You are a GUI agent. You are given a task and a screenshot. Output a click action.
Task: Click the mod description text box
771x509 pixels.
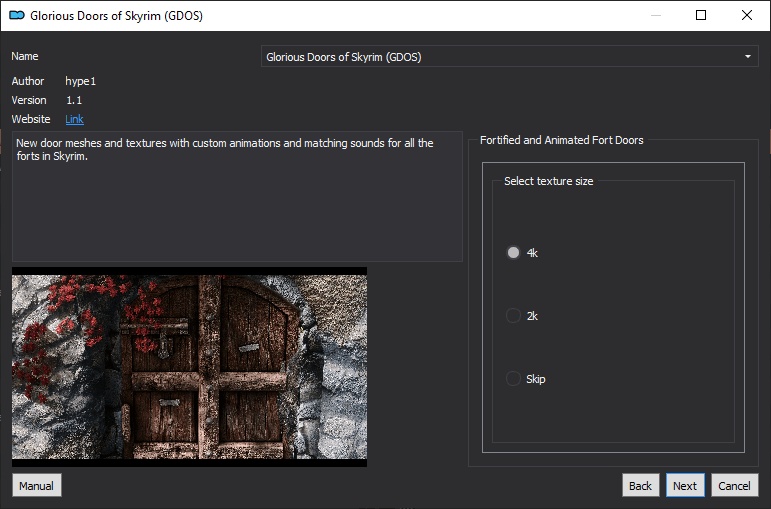coord(237,196)
